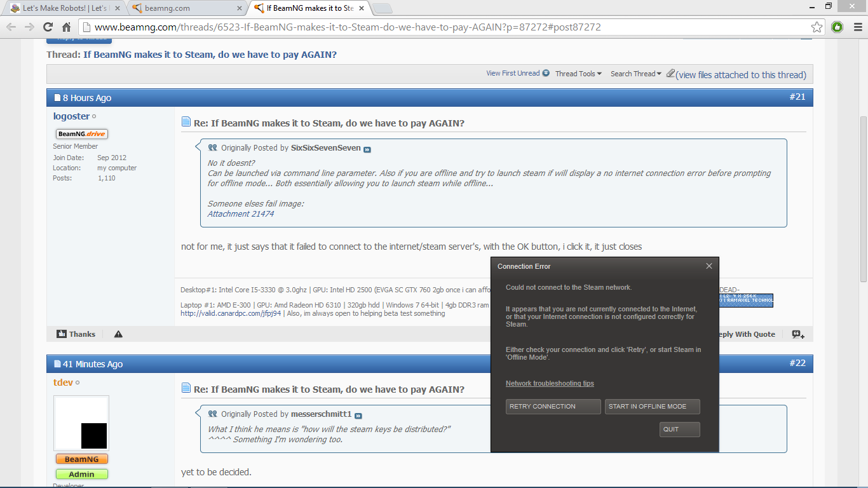Open the Attachment 21474 link

[241, 214]
